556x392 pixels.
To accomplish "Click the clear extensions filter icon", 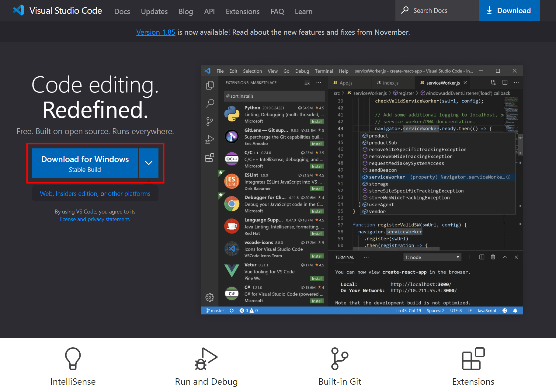I will [x=307, y=82].
